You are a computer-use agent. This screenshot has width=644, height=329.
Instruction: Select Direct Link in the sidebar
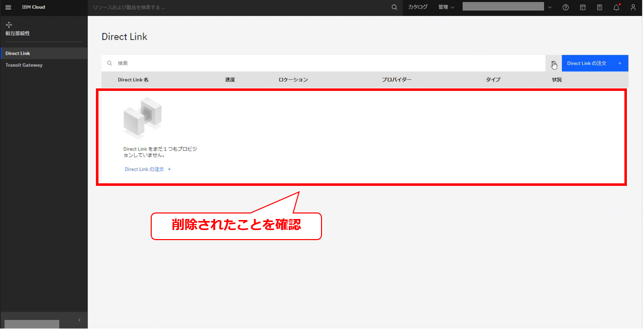tap(44, 53)
